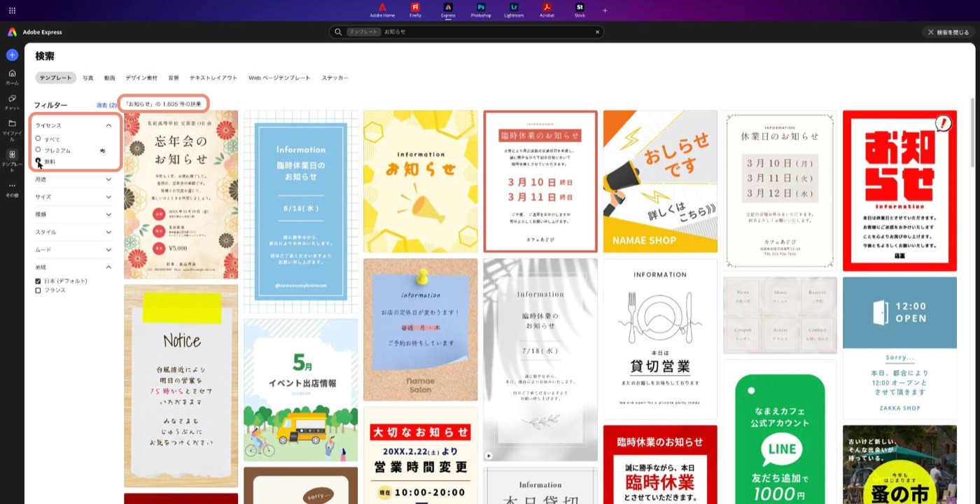The height and width of the screenshot is (504, 980).
Task: Click 検索を閉じる button
Action: coord(948,32)
